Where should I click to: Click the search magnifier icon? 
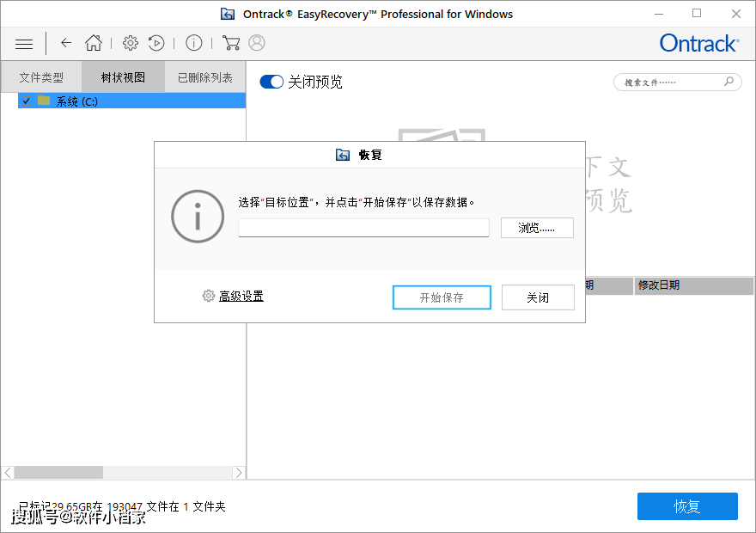point(729,82)
